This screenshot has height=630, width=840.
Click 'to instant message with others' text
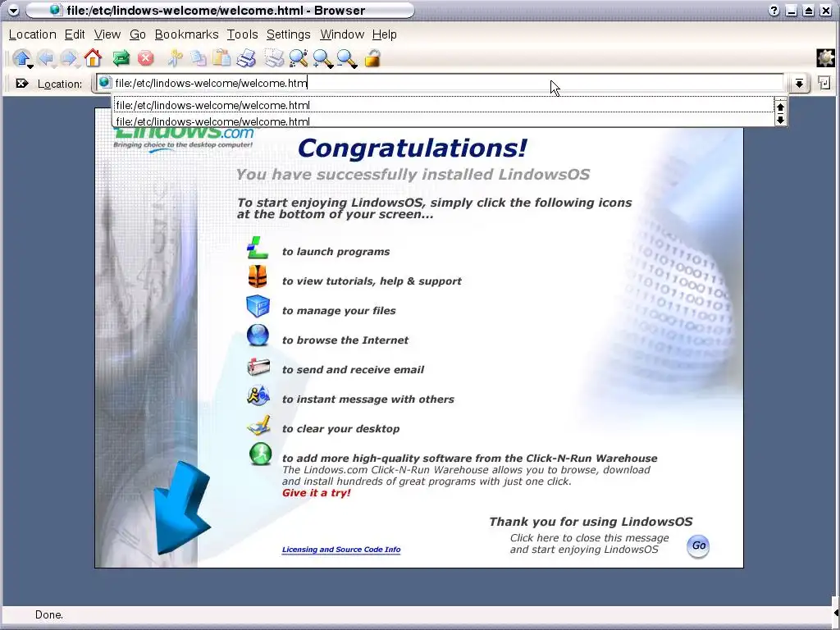368,399
